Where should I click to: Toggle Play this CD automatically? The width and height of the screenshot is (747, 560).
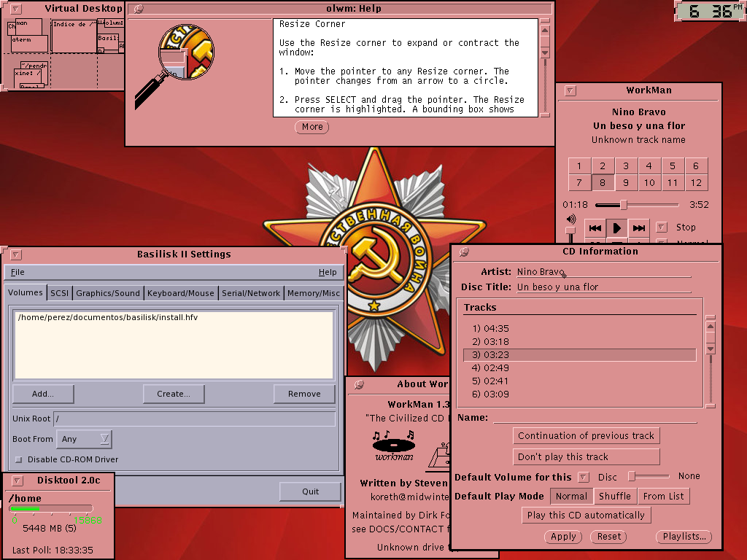coord(586,516)
